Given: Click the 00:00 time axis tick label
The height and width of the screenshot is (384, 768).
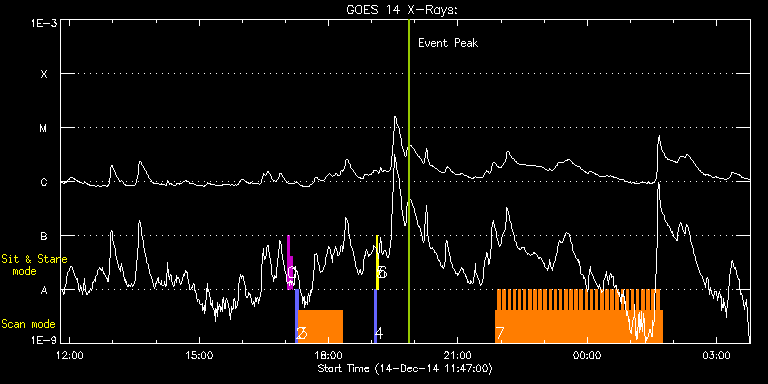Looking at the screenshot, I should click(587, 354).
